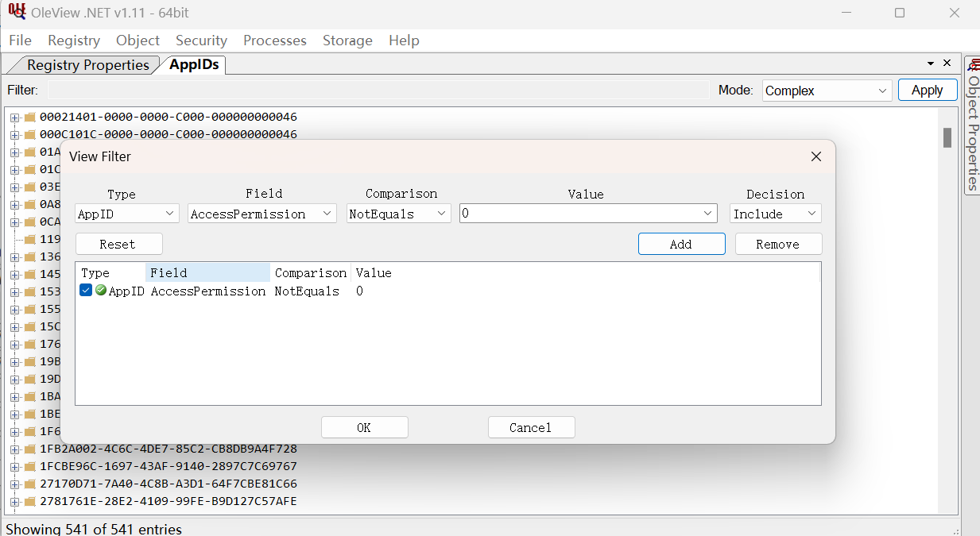Open the tab list dropdown arrow

pos(931,64)
